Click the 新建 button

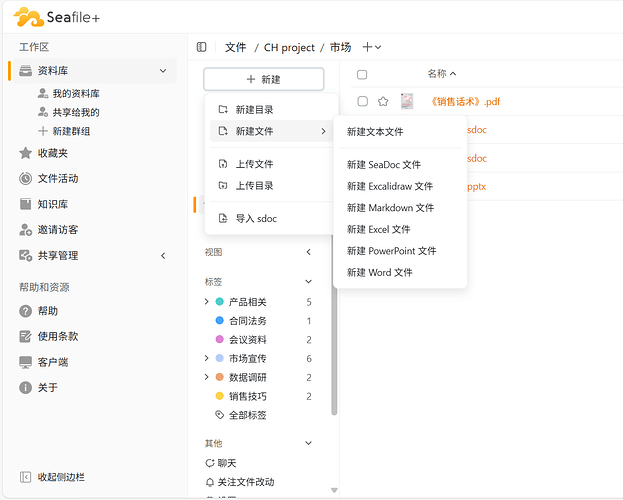pos(264,79)
